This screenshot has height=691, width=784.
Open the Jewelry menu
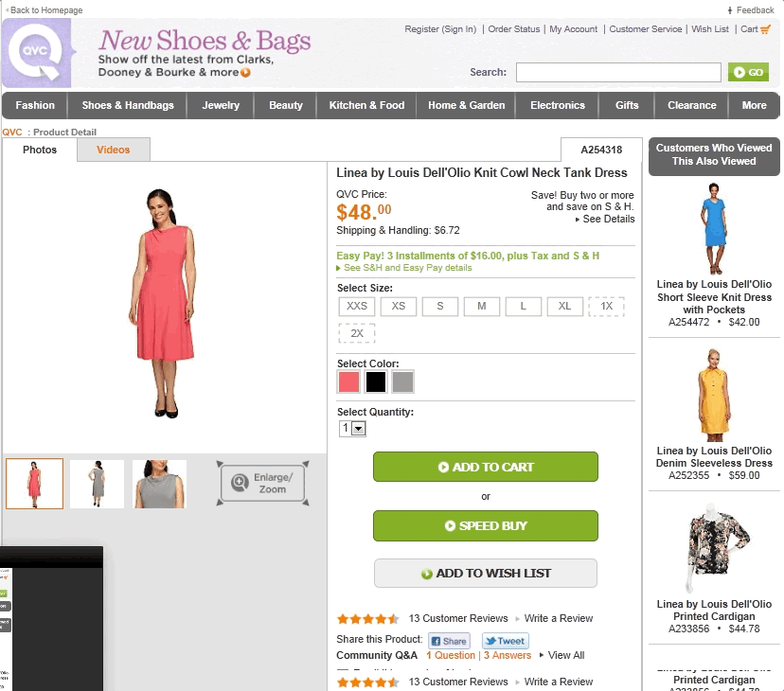point(221,105)
